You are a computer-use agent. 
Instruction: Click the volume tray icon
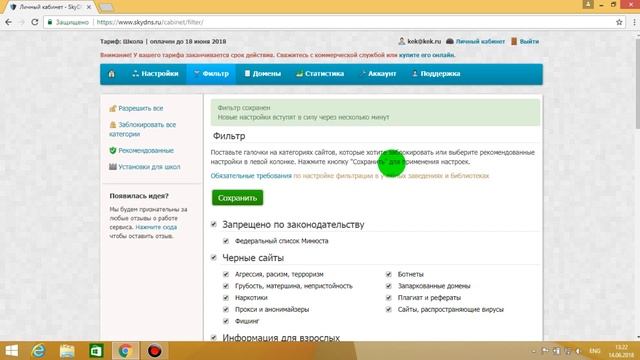point(578,351)
